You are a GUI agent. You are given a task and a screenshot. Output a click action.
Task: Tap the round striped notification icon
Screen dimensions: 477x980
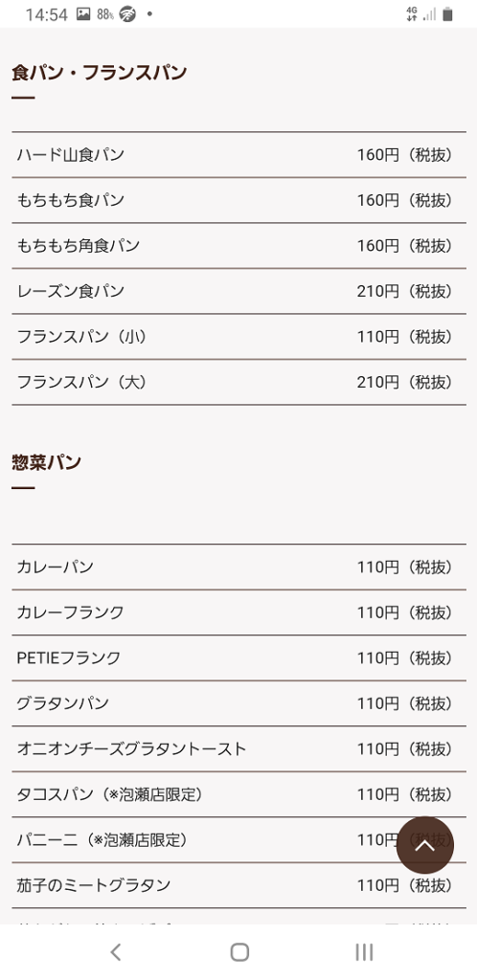tap(127, 13)
